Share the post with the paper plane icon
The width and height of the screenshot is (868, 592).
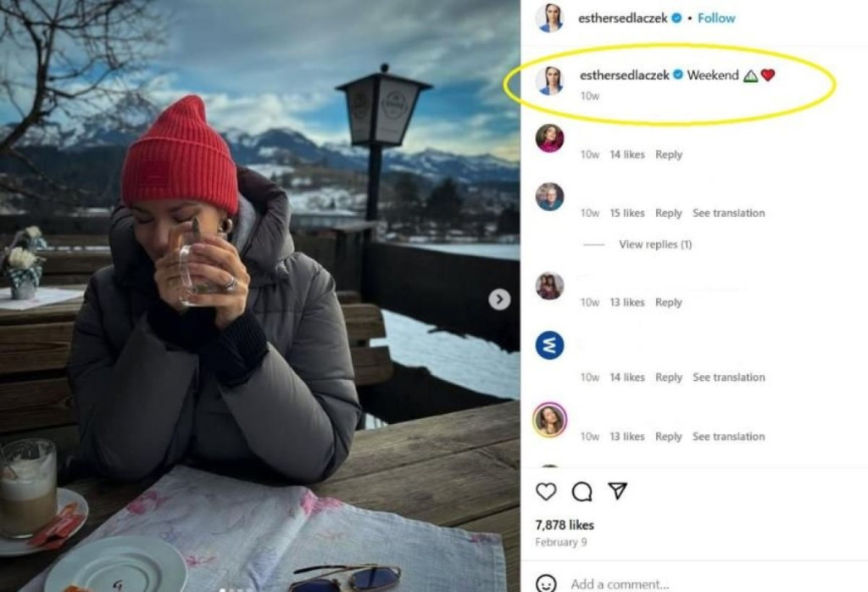618,492
